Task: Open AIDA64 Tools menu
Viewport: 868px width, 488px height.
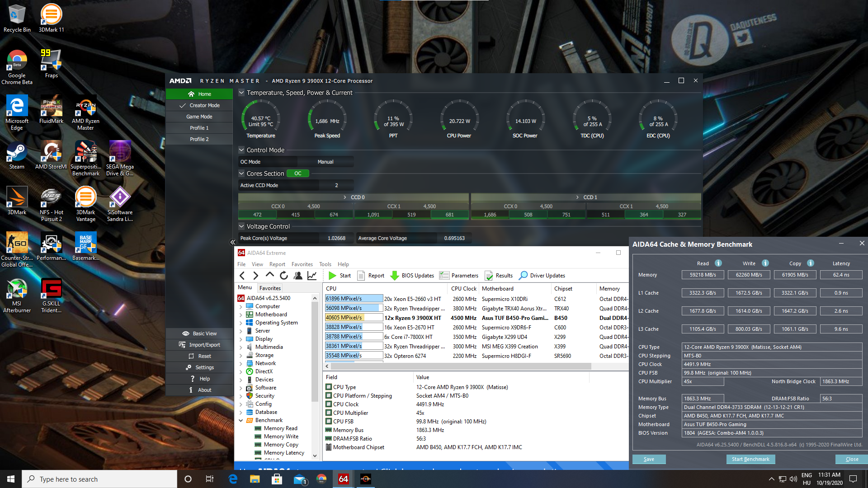Action: [325, 264]
